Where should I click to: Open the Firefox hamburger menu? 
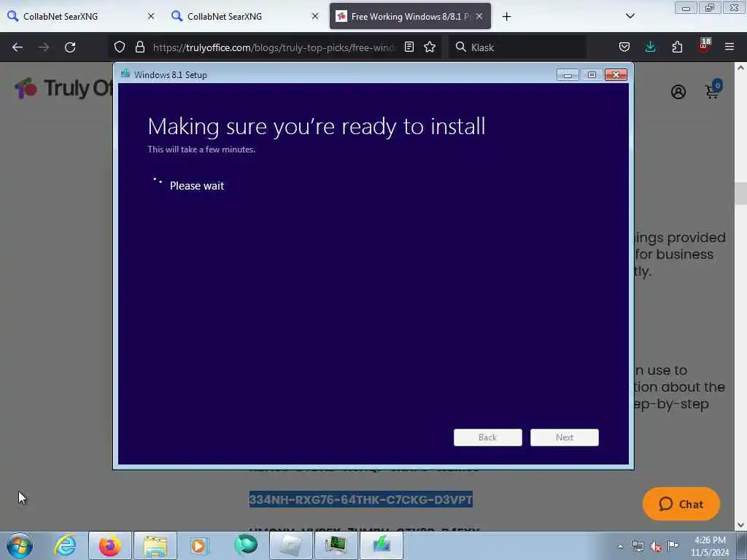[729, 47]
